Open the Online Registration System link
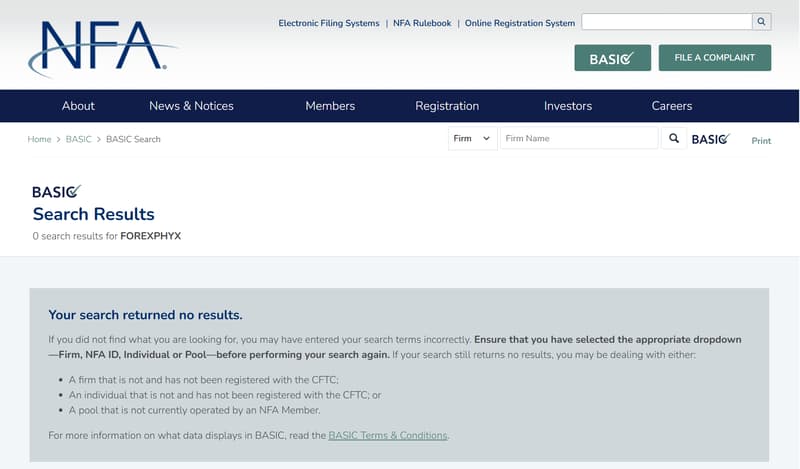 (x=520, y=23)
